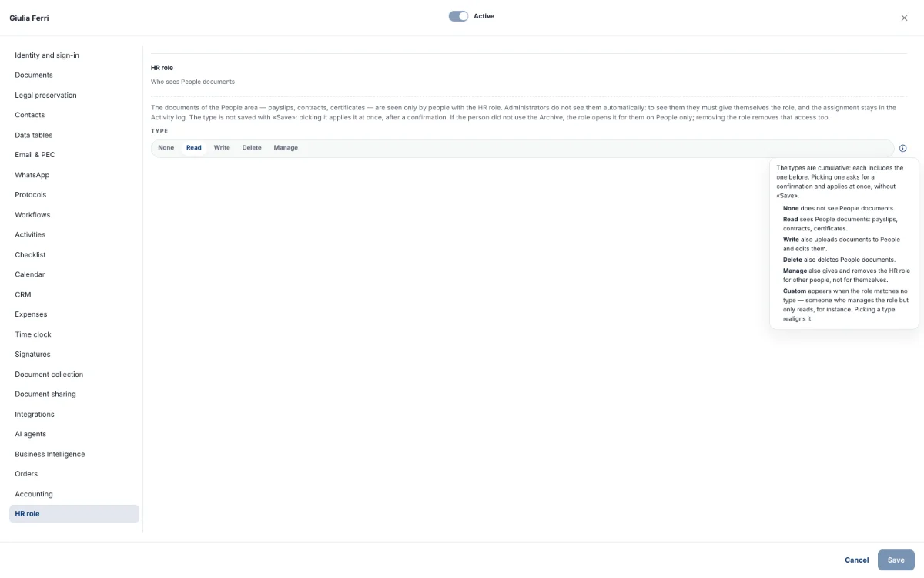Viewport: 924px width, 578px height.
Task: Go to the Calendar section
Action: (74, 274)
